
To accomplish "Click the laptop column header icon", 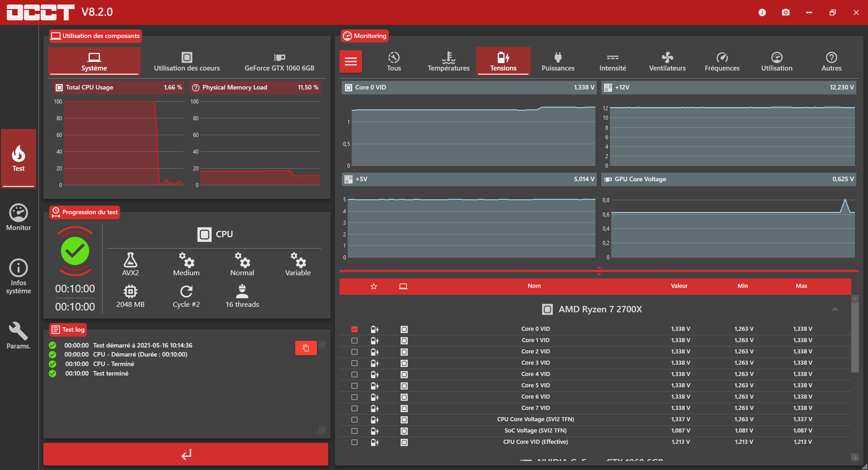I will (403, 286).
